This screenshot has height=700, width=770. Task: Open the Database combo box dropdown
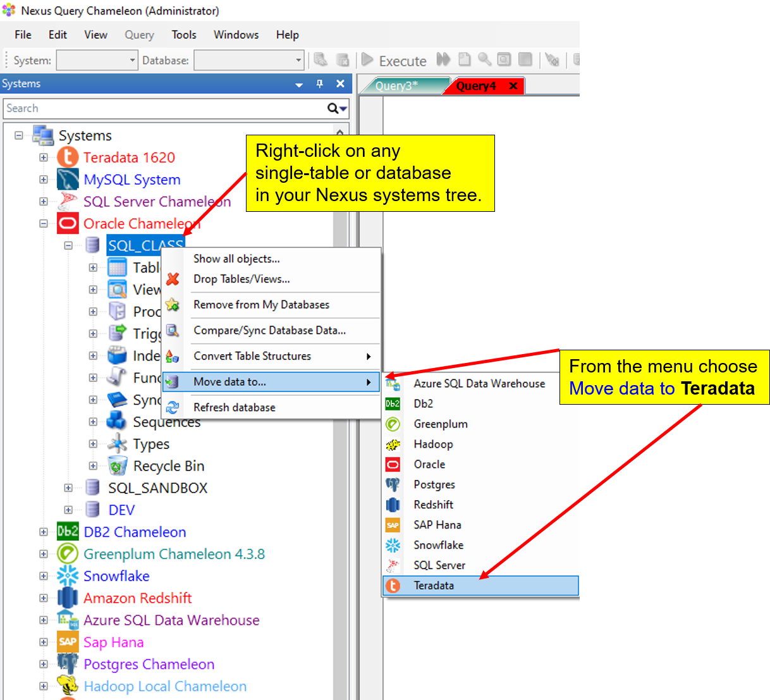(x=298, y=61)
